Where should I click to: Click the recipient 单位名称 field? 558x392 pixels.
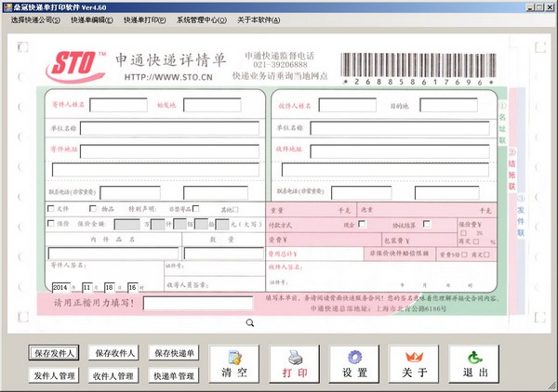click(x=400, y=128)
